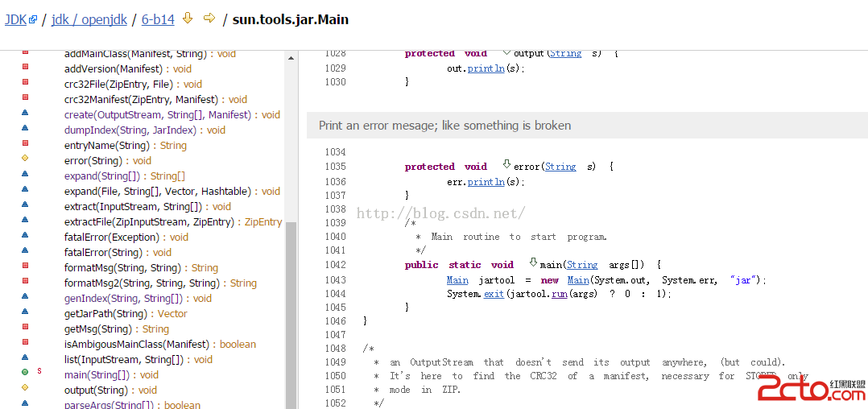Click the external link icon next to JDK
The height and width of the screenshot is (409, 868).
click(33, 20)
